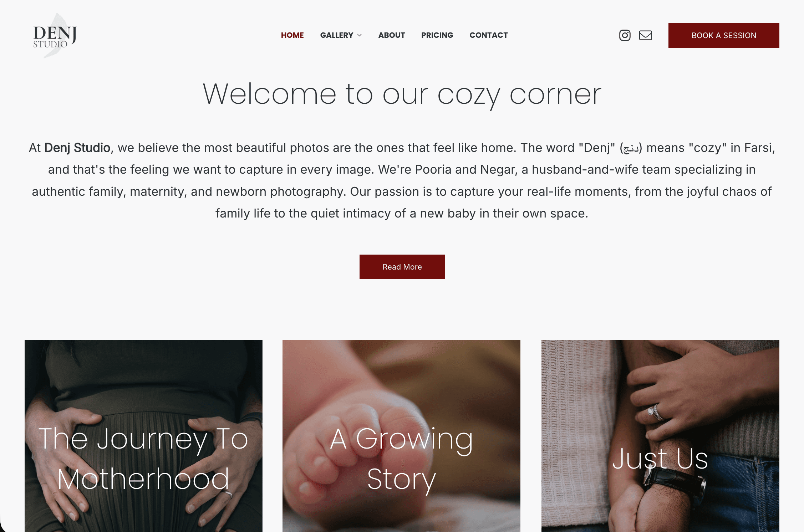Click the Book a Session button

(724, 35)
